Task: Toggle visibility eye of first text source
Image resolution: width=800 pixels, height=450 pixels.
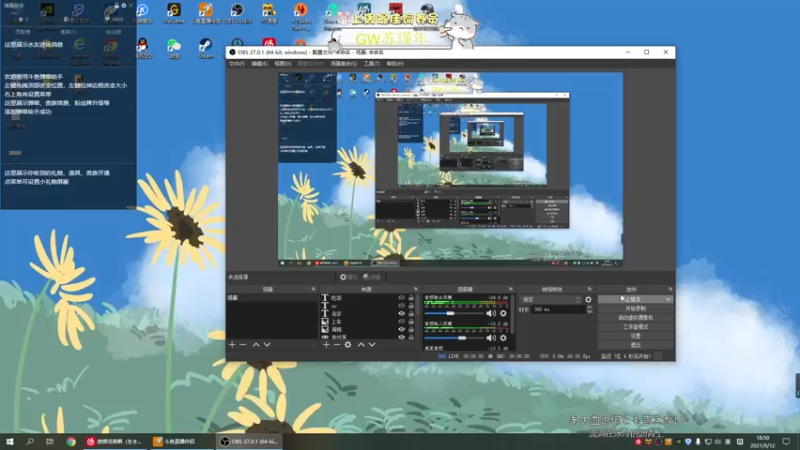Action: [x=402, y=297]
